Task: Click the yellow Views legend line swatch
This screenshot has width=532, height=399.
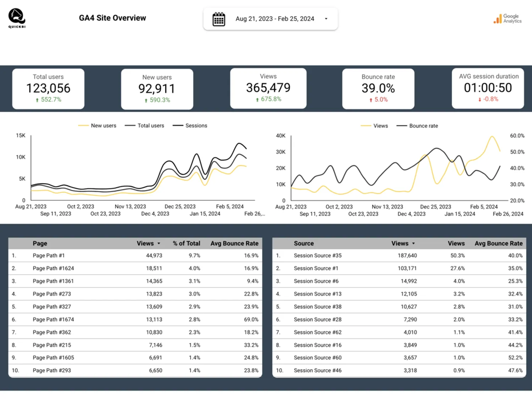Action: 366,126
